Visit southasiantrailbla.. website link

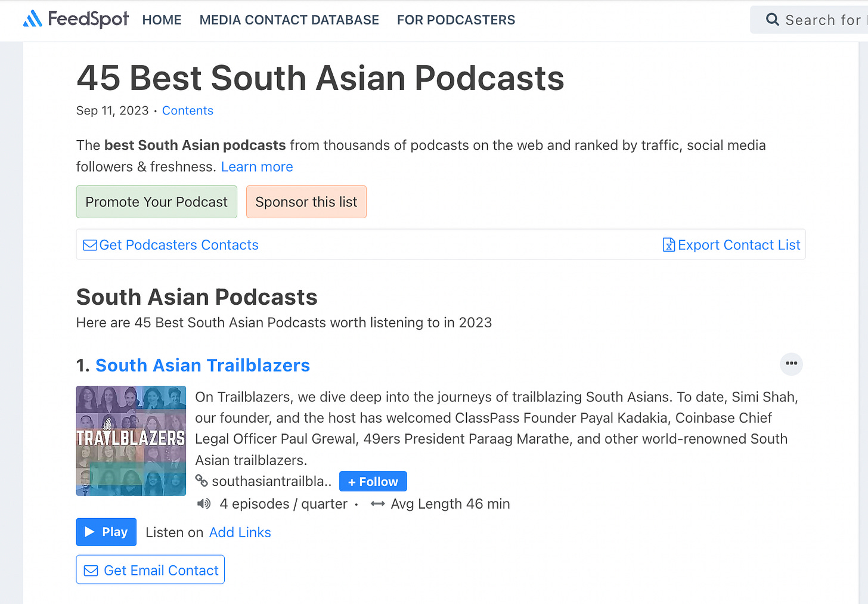tap(272, 481)
